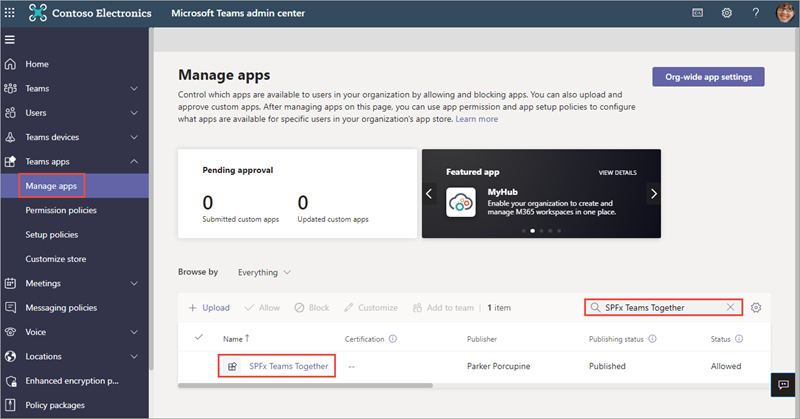Click the Home icon in sidebar
The image size is (800, 419).
[10, 64]
